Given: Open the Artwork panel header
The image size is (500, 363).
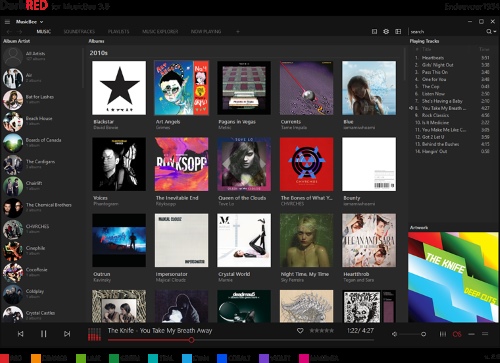Looking at the screenshot, I should point(419,227).
